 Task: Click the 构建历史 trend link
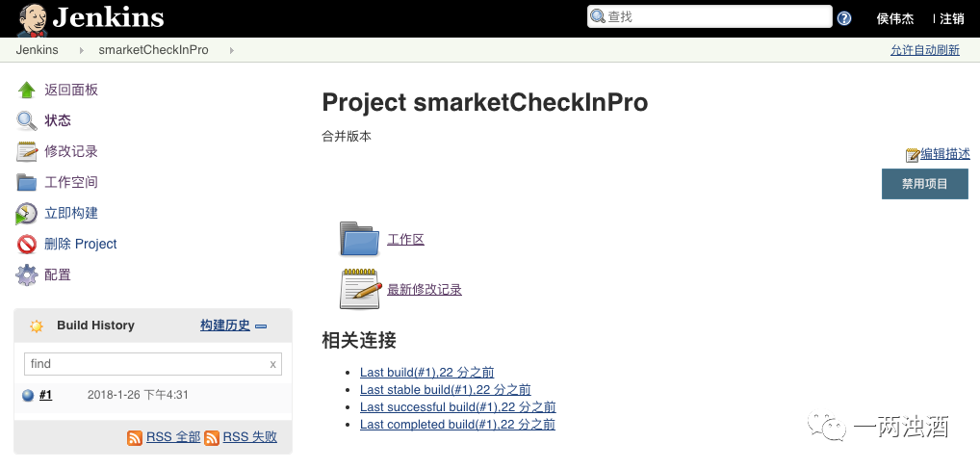pyautogui.click(x=225, y=326)
